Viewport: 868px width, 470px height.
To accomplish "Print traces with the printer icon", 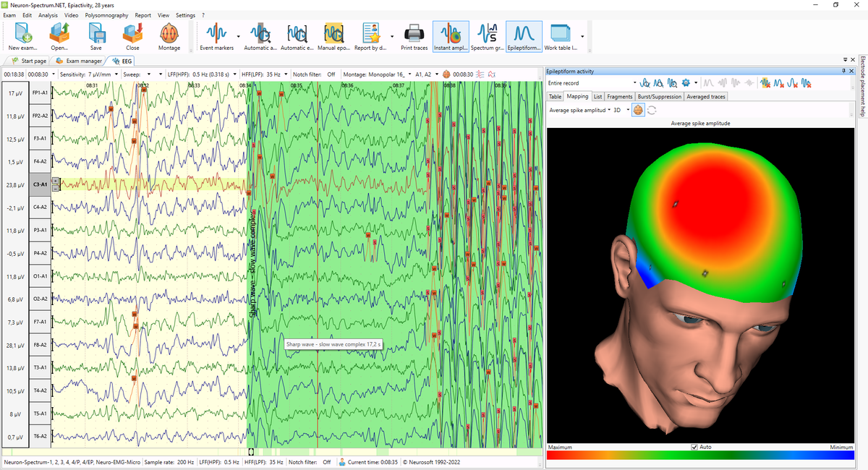I will pyautogui.click(x=414, y=37).
